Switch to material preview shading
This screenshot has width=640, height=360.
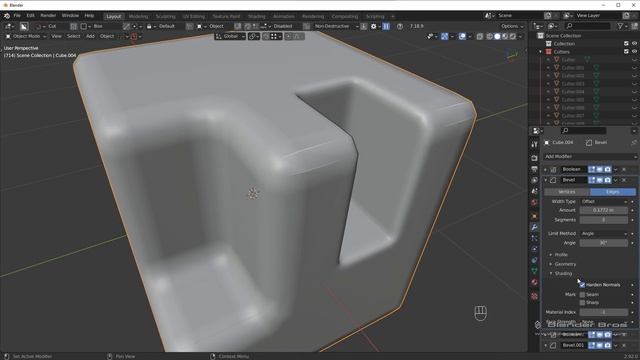(x=505, y=36)
